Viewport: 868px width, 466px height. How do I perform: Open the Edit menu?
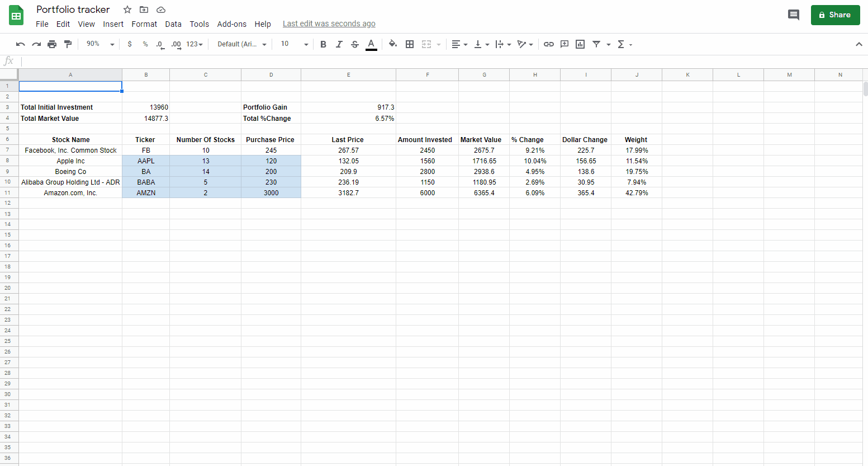click(63, 24)
